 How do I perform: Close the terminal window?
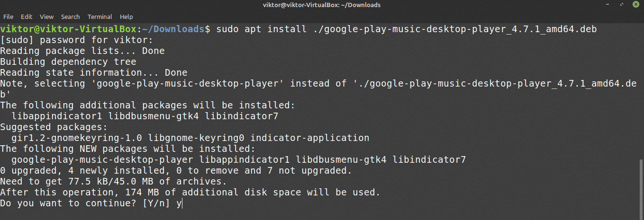point(636,5)
